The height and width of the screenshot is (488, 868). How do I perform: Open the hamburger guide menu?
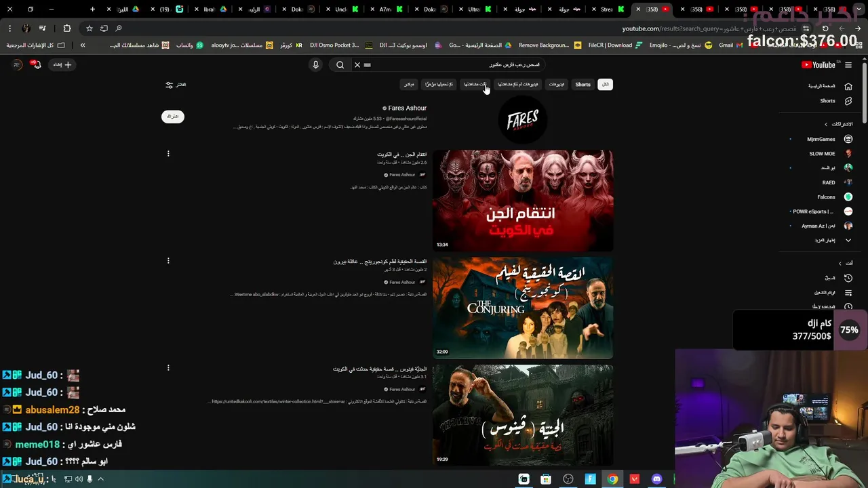coord(848,65)
